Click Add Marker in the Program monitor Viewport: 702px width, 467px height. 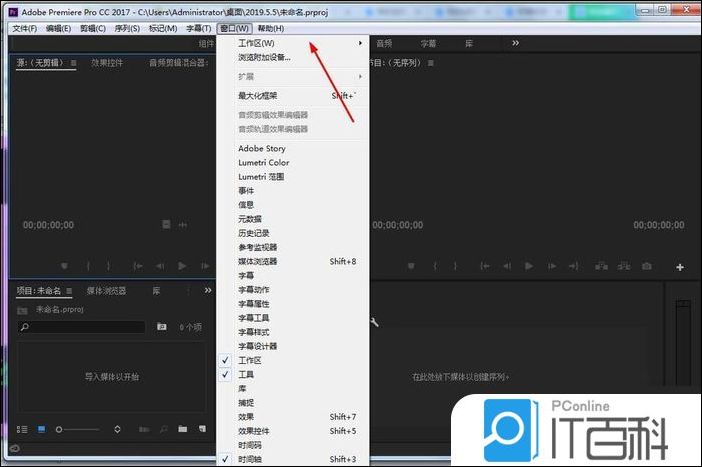point(411,266)
